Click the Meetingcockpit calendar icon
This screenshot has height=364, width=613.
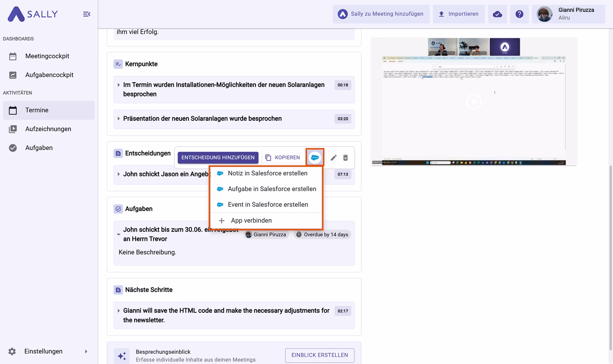tap(13, 56)
